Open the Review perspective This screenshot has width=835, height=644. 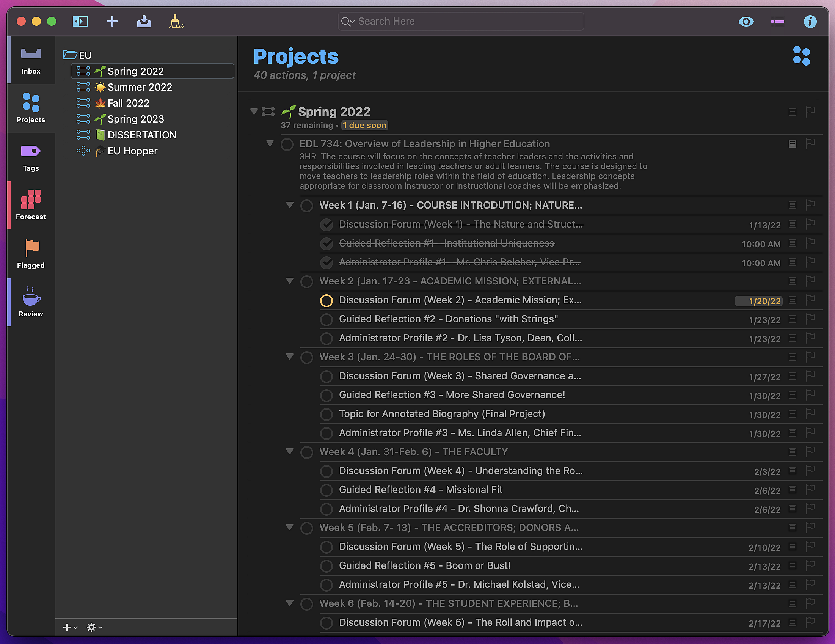coord(31,303)
